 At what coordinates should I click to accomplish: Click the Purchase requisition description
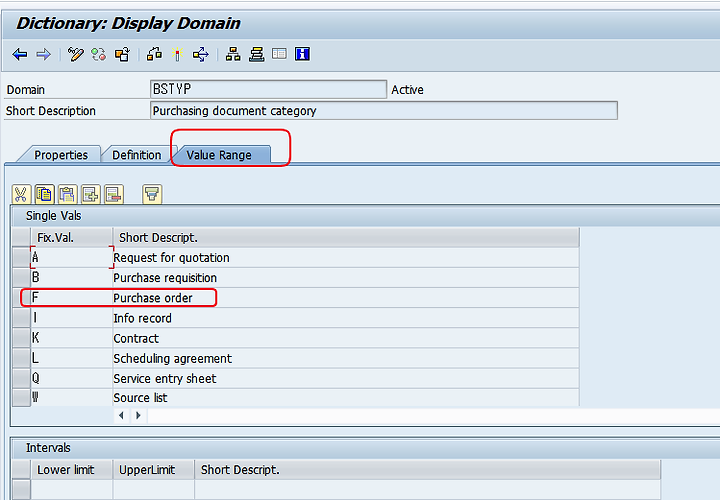click(x=346, y=278)
